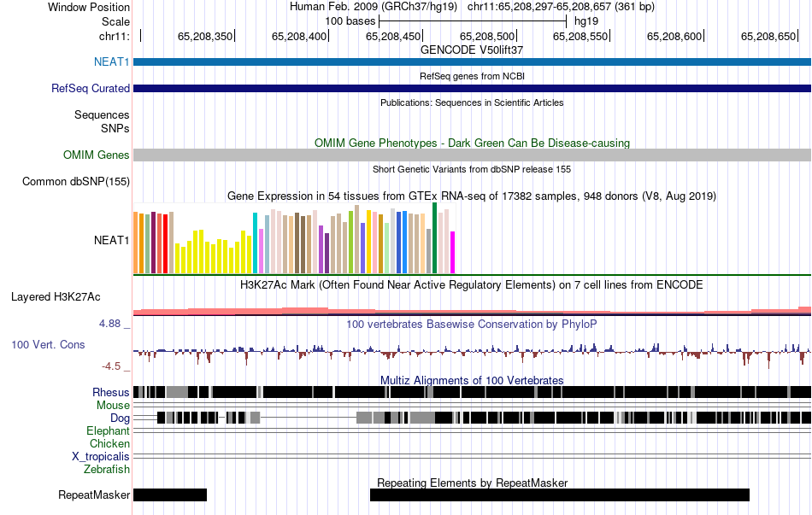Click 'Publications: Sequences in Scientific Articles' title
Screen dimensions: 812x515
point(472,102)
